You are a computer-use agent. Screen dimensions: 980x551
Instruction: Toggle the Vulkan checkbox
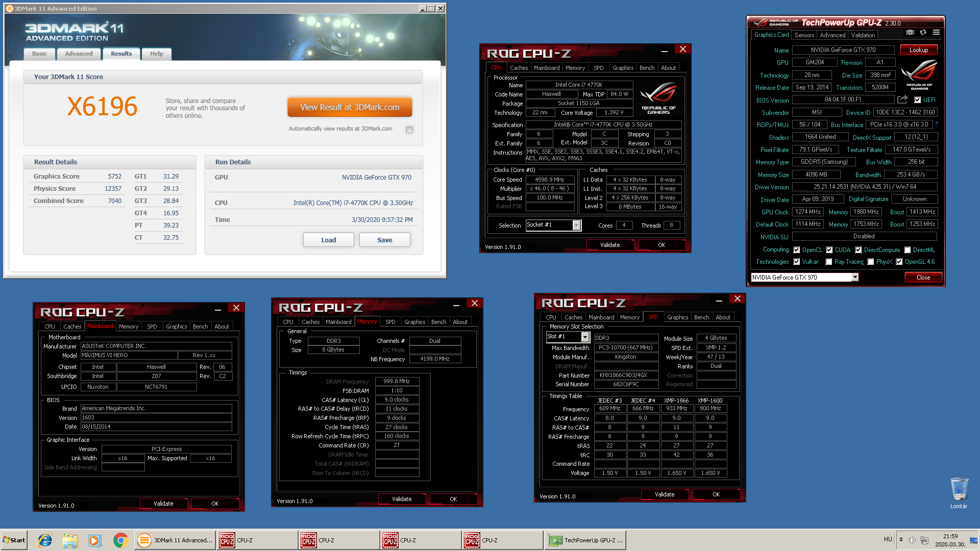pos(796,262)
